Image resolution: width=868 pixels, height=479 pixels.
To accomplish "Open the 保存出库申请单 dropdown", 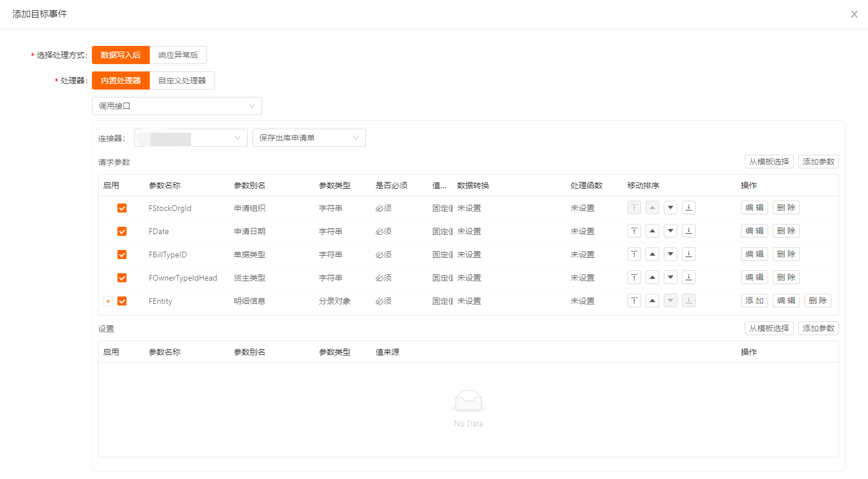I will pos(309,138).
